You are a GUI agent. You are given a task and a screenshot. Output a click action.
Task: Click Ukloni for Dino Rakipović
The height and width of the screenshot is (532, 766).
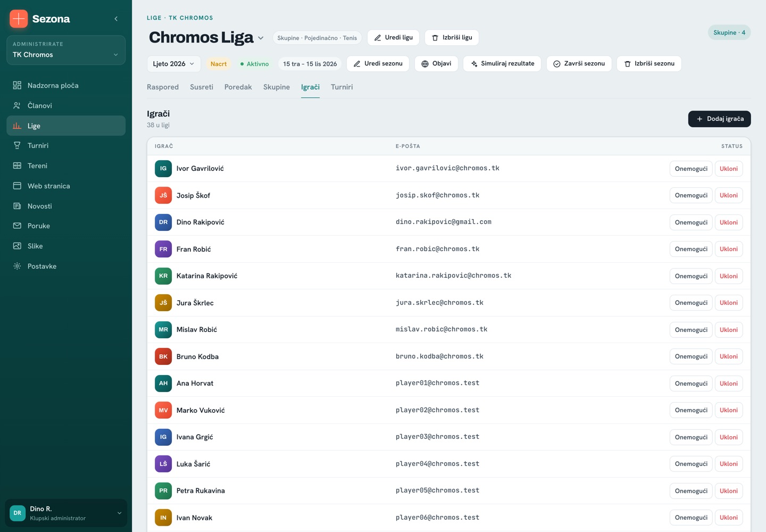pyautogui.click(x=729, y=222)
